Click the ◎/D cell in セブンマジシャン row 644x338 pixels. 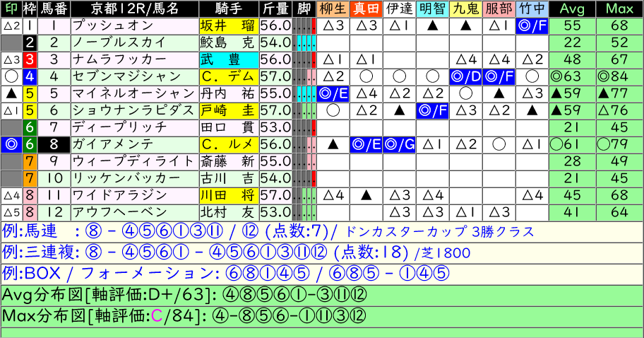[x=466, y=76]
